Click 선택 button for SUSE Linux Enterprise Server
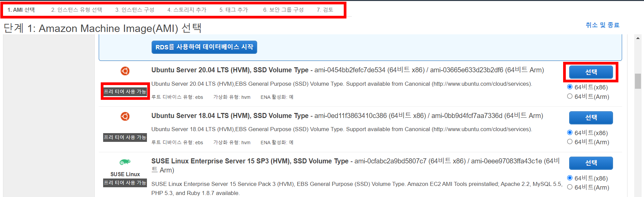This screenshot has width=644, height=197. (591, 163)
